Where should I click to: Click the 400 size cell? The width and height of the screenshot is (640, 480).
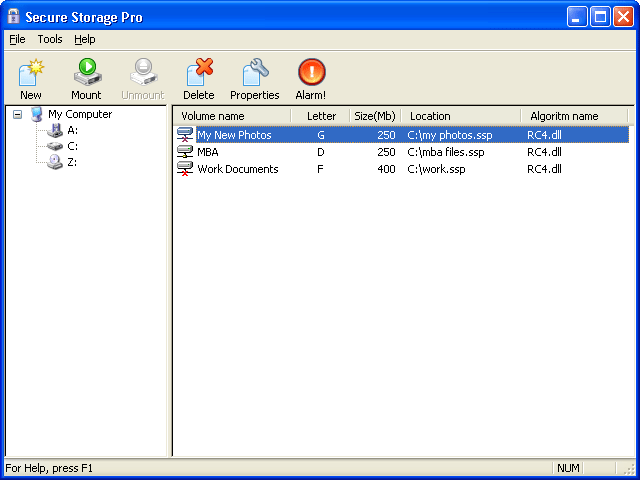(386, 169)
